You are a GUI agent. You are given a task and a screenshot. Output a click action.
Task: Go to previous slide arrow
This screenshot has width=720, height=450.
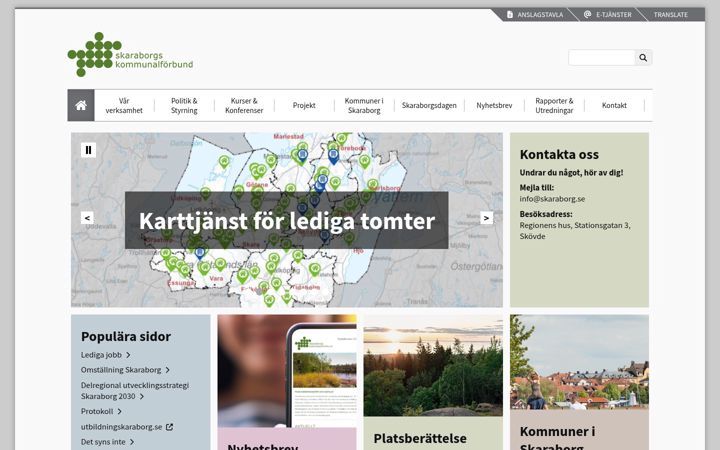point(87,218)
